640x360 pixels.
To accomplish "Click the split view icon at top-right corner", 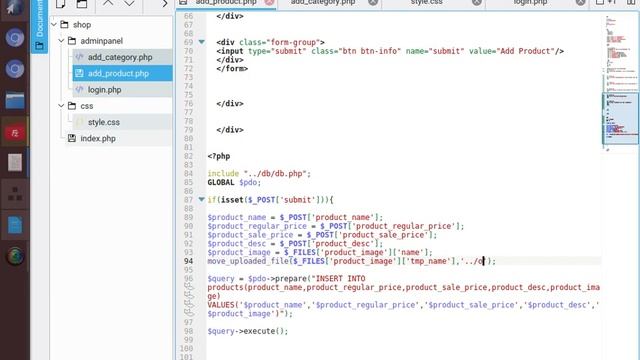I will (x=631, y=2).
